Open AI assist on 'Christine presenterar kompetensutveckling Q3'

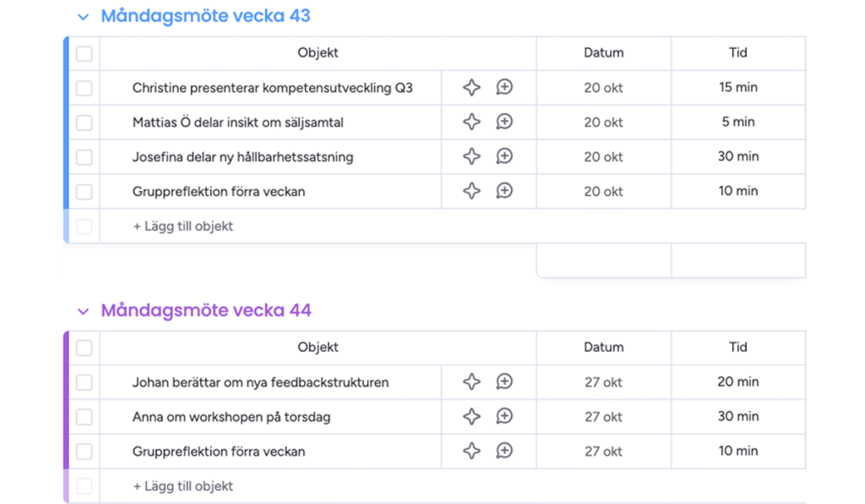pos(471,87)
